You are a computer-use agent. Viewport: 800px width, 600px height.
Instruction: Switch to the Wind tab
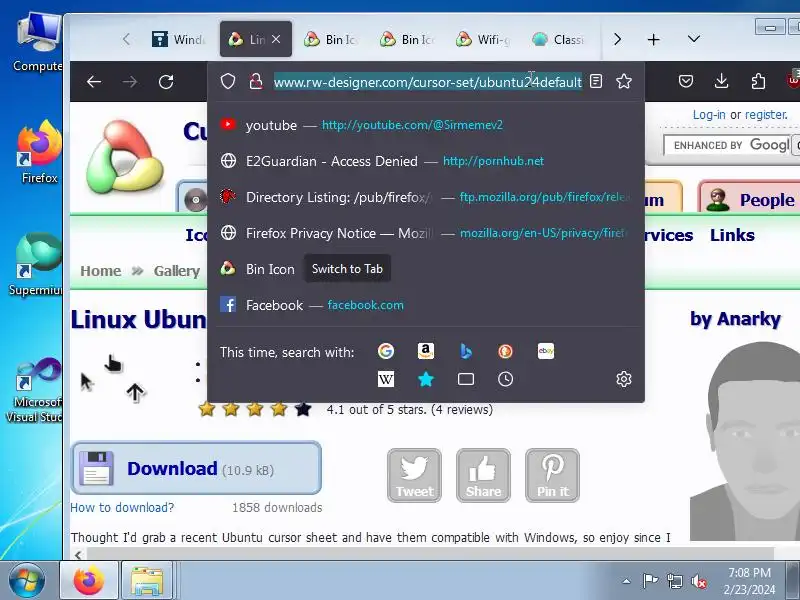coord(179,39)
